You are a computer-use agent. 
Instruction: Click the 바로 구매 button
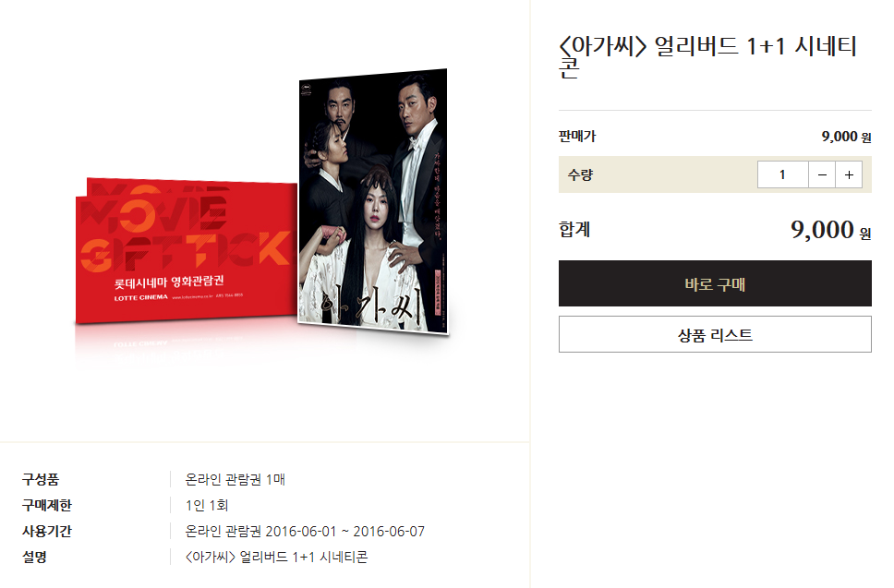tap(715, 283)
